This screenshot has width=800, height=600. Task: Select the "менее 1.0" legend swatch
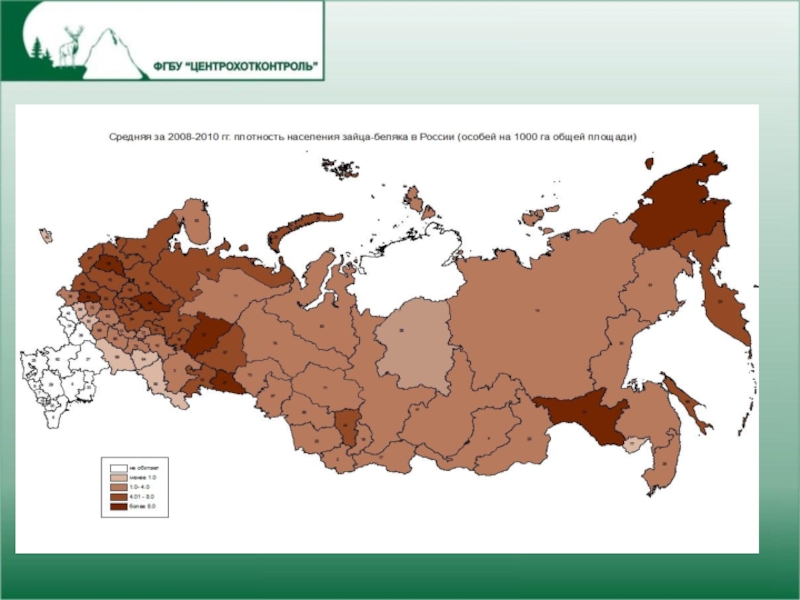click(118, 477)
